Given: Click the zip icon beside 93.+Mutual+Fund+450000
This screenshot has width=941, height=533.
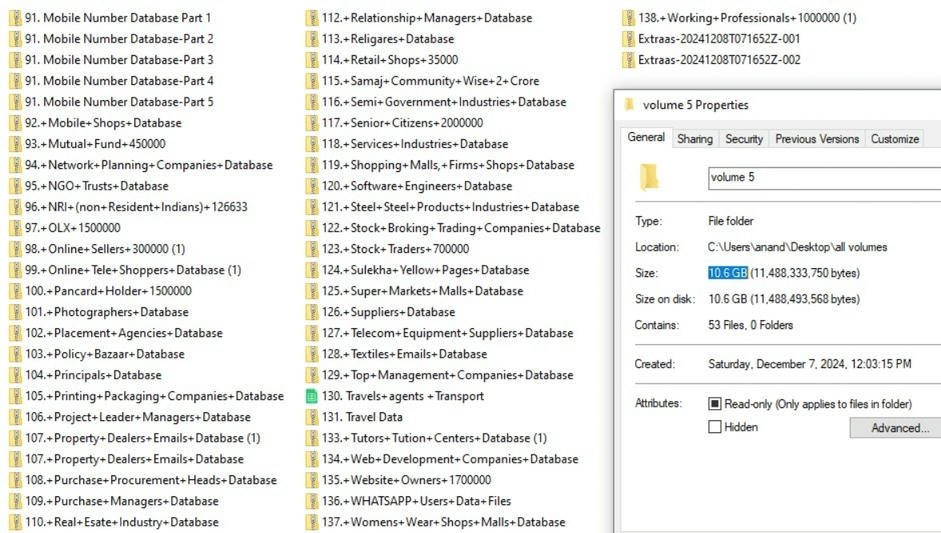Looking at the screenshot, I should click(x=15, y=144).
